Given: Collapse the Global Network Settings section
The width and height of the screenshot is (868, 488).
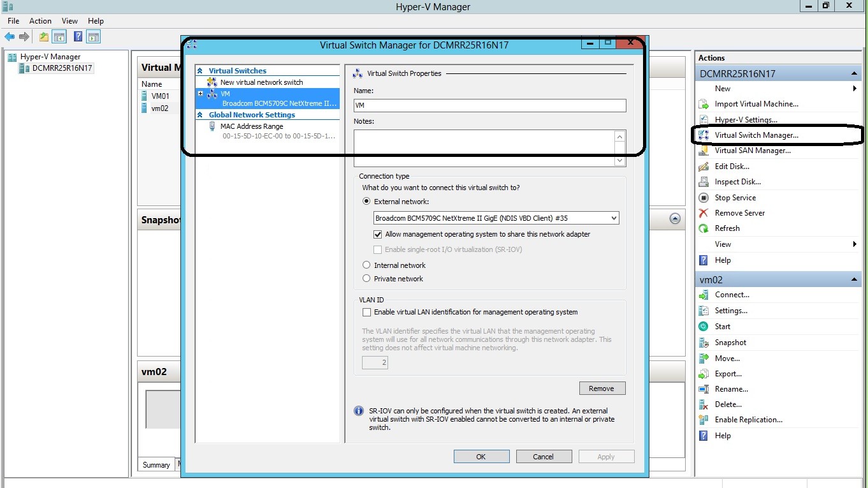Looking at the screenshot, I should point(200,115).
